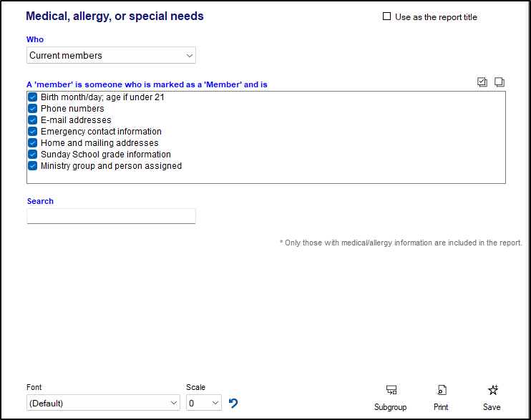Click the Print icon
Image resolution: width=531 pixels, height=420 pixels.
442,390
